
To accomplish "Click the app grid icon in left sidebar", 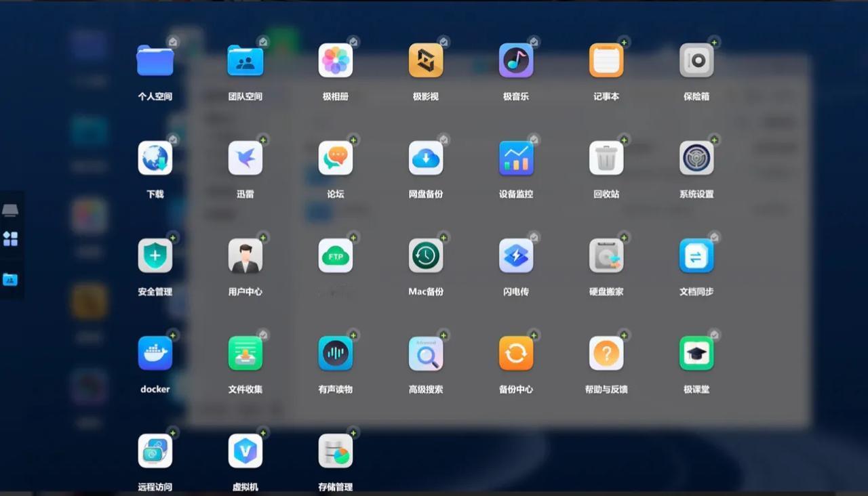I will (x=10, y=239).
